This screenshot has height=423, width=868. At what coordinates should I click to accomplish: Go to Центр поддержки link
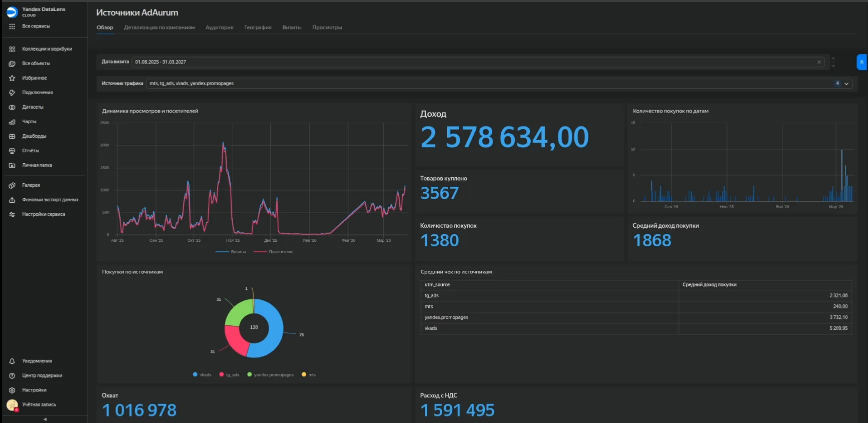42,375
